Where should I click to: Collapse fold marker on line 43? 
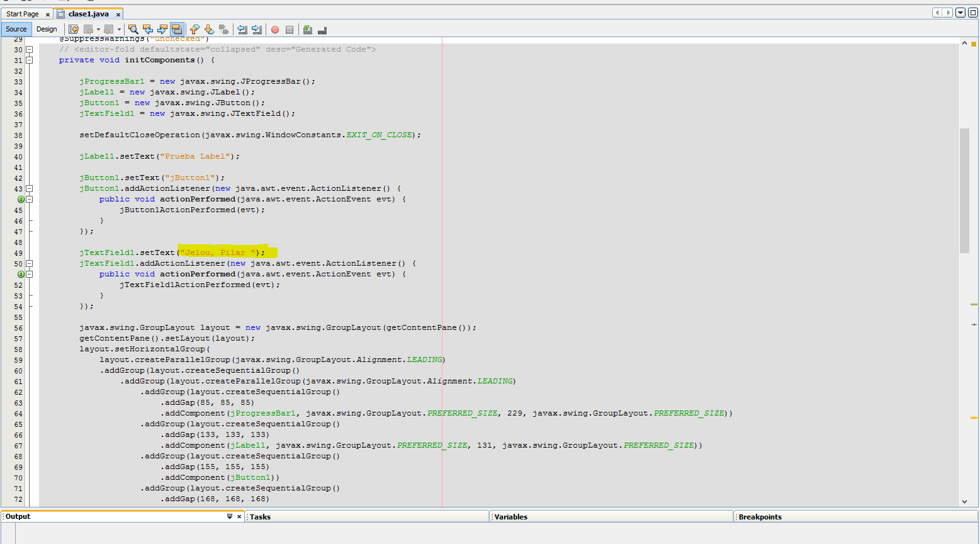[x=29, y=189]
